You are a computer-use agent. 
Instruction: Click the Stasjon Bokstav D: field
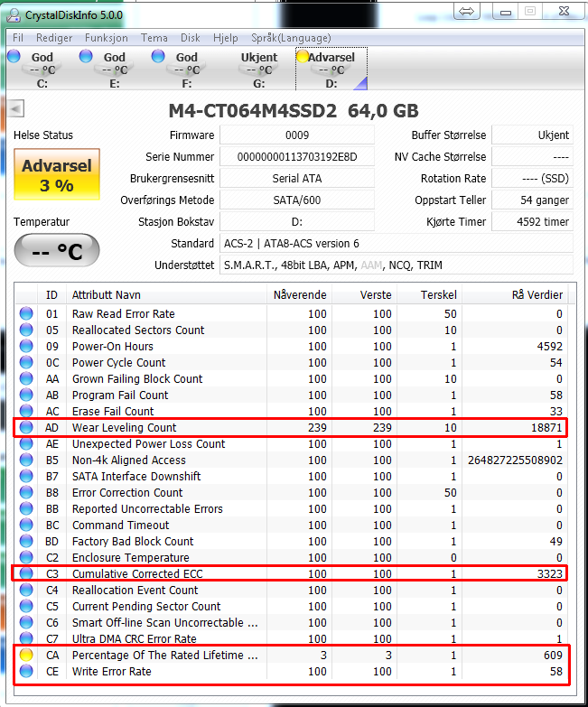pos(297,222)
